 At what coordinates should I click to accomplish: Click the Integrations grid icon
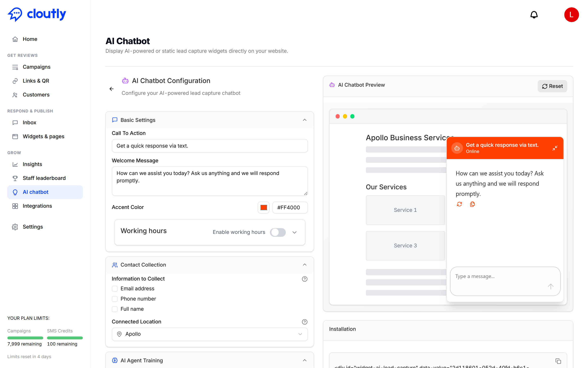pos(15,206)
